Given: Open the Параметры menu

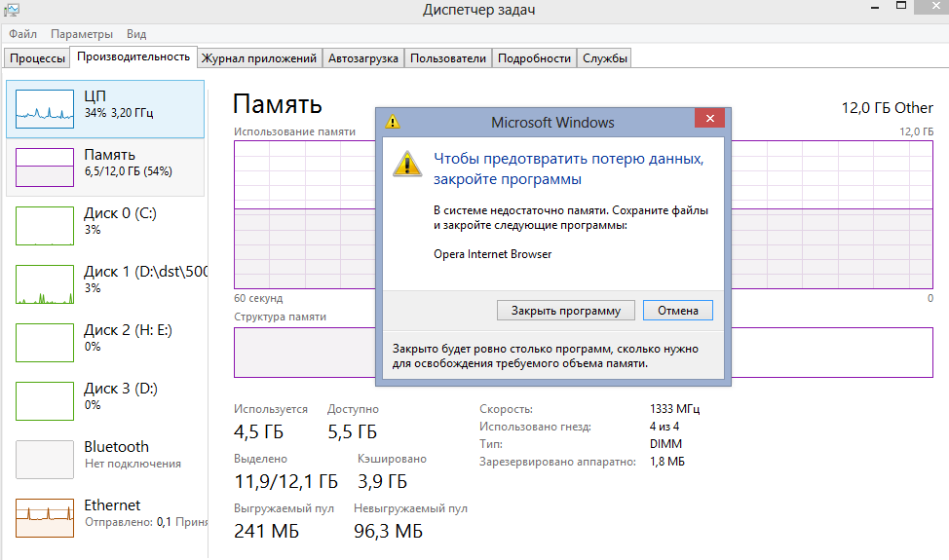Looking at the screenshot, I should click(x=82, y=34).
